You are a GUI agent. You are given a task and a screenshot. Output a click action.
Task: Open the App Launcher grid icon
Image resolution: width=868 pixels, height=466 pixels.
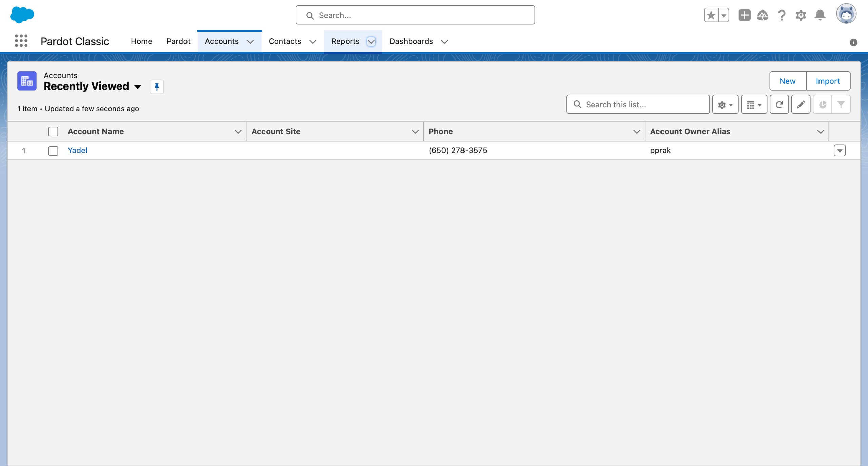click(x=21, y=41)
